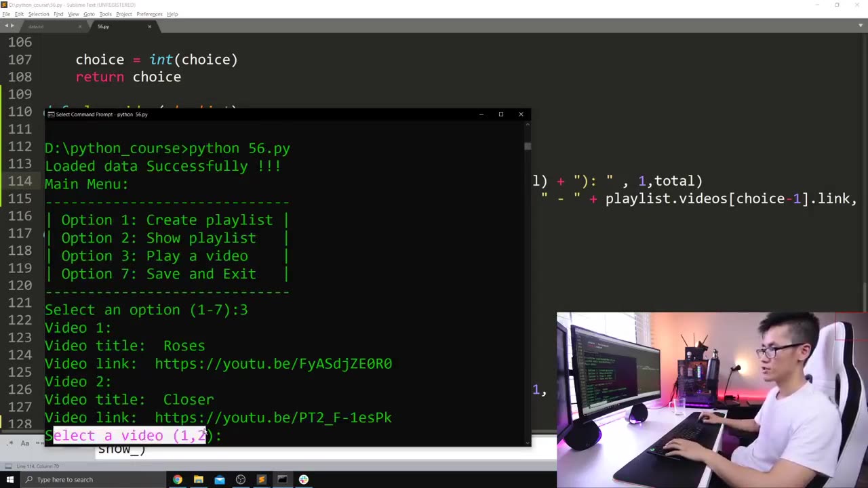This screenshot has height=488, width=868.
Task: Open Google Chrome from the taskbar
Action: point(177,479)
